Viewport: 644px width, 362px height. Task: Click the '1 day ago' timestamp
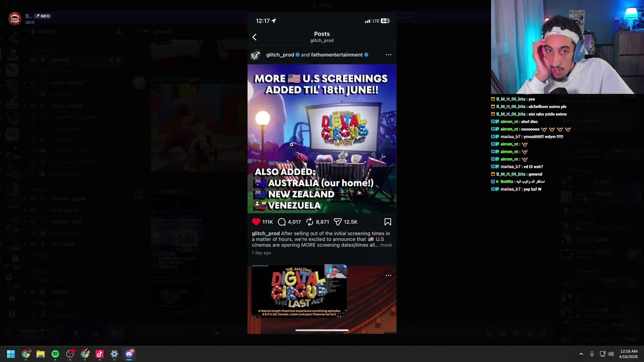coord(262,253)
